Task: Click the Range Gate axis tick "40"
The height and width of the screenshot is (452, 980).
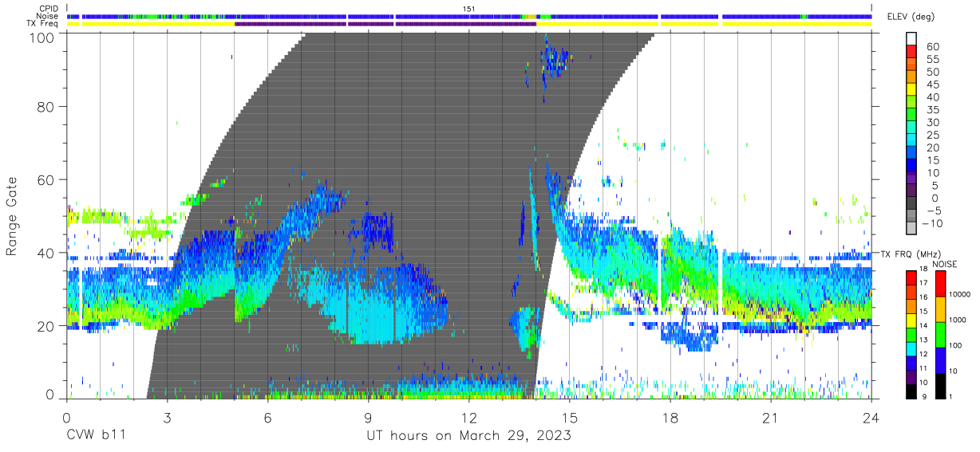Action: coord(46,253)
